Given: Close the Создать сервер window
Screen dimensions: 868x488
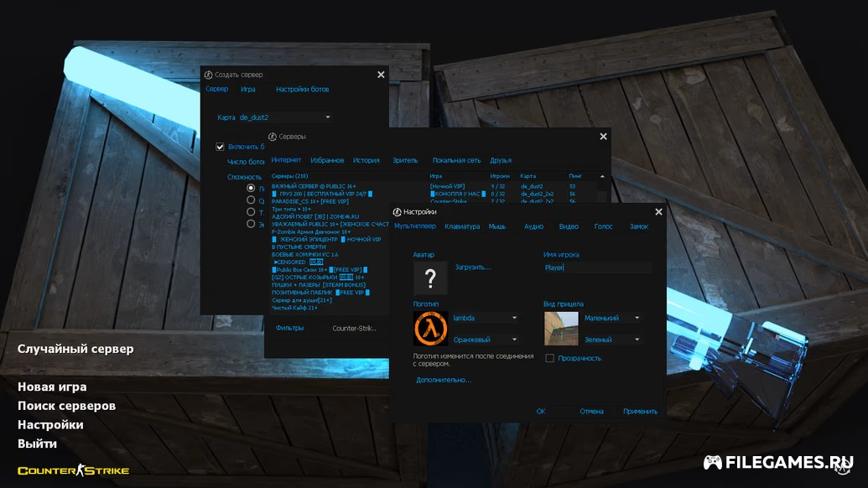Looking at the screenshot, I should point(381,75).
